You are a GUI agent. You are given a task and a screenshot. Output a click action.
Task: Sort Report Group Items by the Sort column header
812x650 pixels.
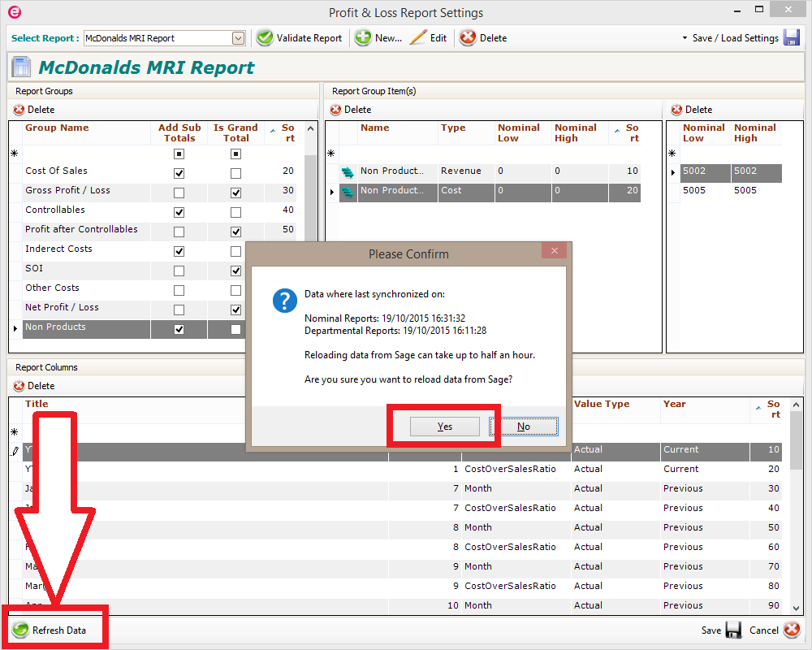[625, 132]
